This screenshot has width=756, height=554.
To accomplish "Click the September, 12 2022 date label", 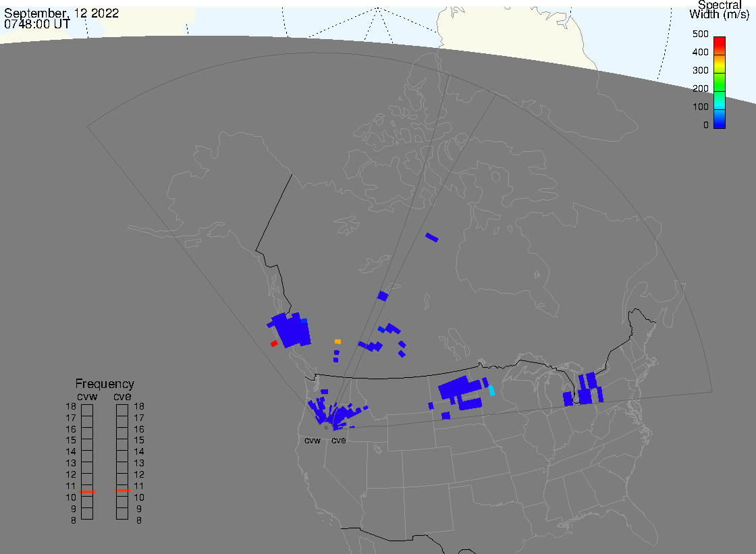I will pos(61,13).
